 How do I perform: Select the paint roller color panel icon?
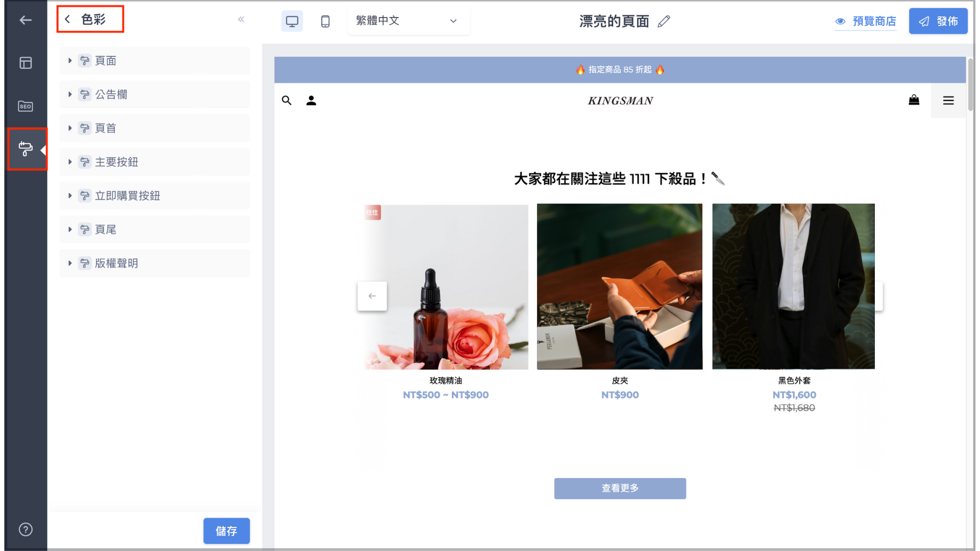[x=25, y=149]
